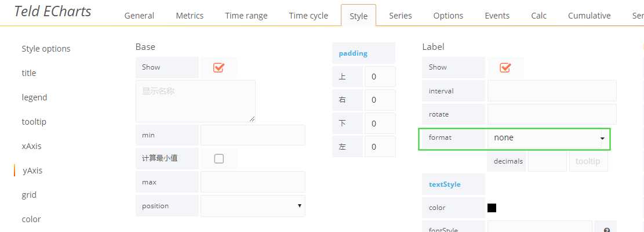Click the min value input field
The width and height of the screenshot is (644, 232).
point(253,135)
